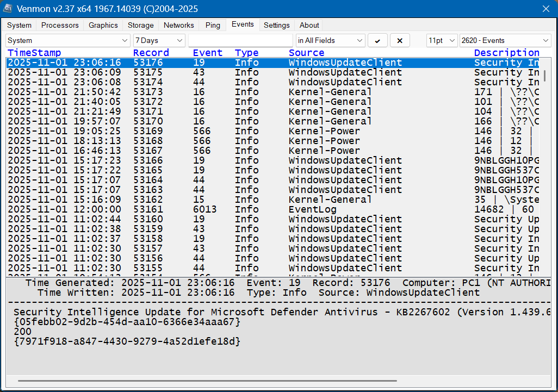Click the search filter text field
Image resolution: width=558 pixels, height=392 pixels.
coord(240,41)
